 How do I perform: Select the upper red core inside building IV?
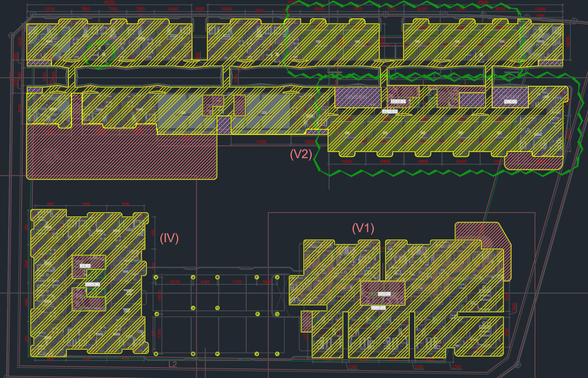[x=89, y=264]
